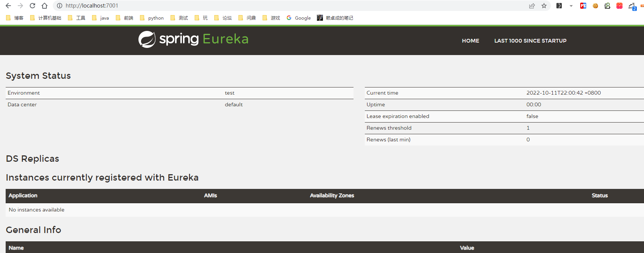The width and height of the screenshot is (644, 253).
Task: Open the translate extension with badge 2
Action: tap(632, 6)
